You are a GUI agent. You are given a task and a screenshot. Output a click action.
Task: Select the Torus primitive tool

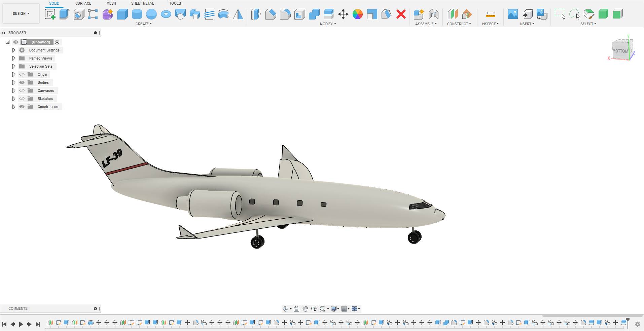(166, 14)
